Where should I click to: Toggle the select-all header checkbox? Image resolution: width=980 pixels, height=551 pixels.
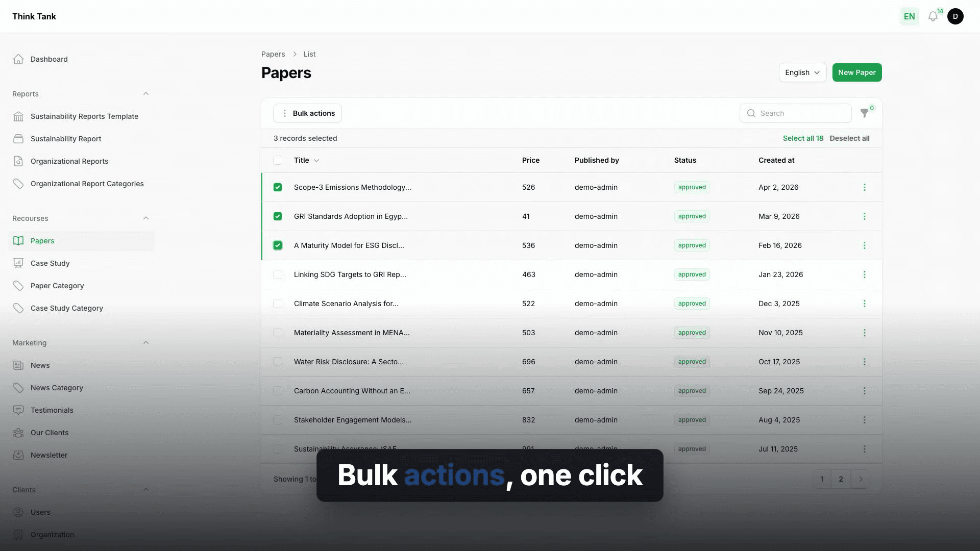click(x=278, y=160)
